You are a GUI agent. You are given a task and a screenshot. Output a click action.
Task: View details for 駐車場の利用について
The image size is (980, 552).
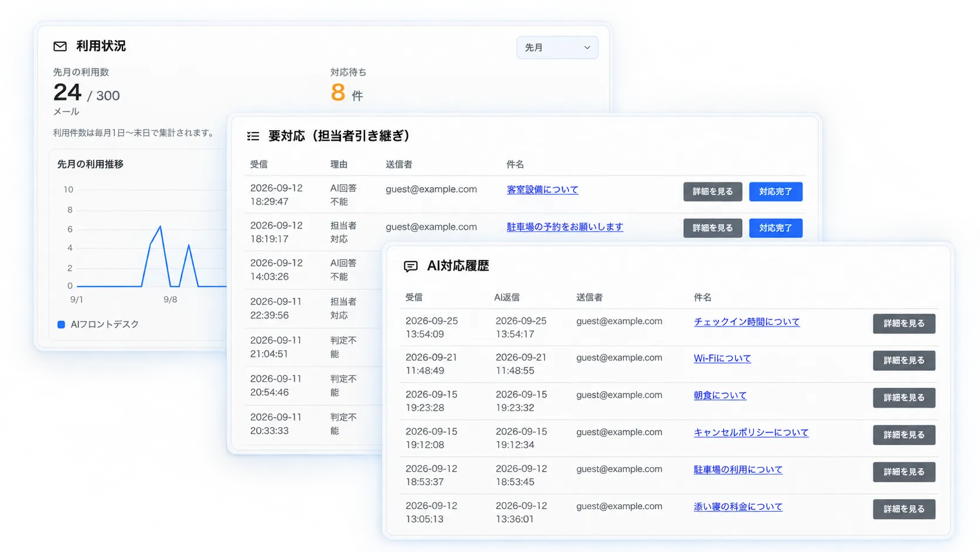[x=904, y=472]
